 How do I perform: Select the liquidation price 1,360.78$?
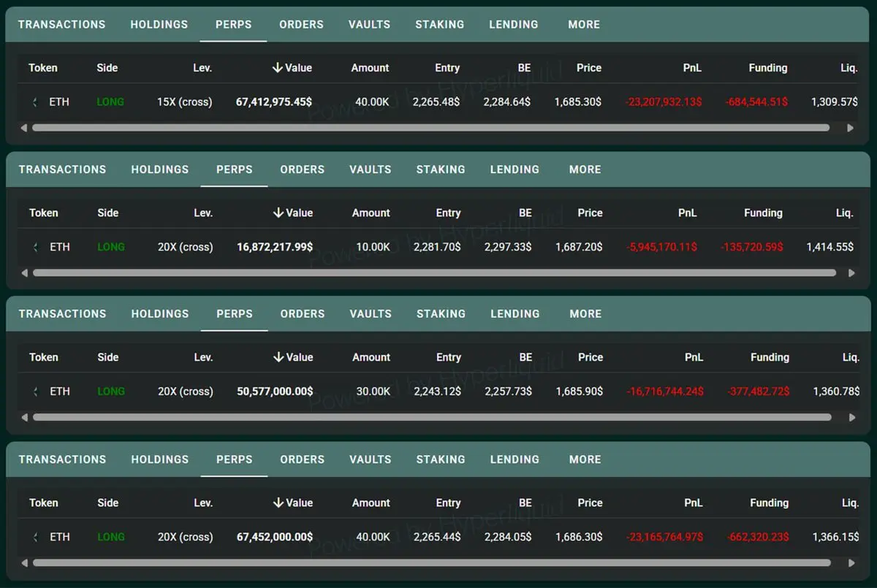pyautogui.click(x=837, y=392)
